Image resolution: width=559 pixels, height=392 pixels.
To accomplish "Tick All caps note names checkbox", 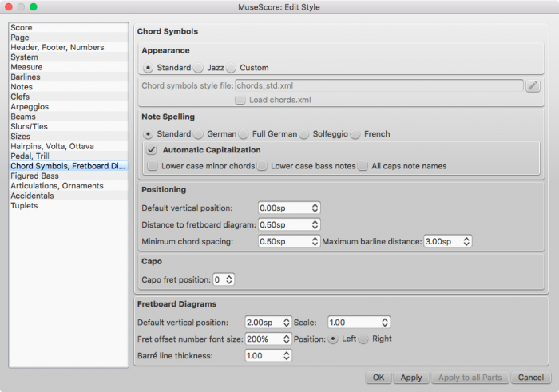I will click(x=363, y=166).
